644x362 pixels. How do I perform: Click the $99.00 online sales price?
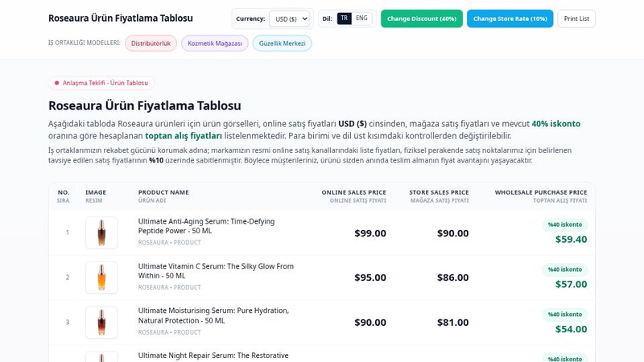[x=370, y=233]
